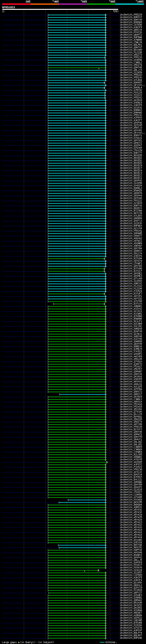Click the cyan alignment bar for UniRef100_P55229
The height and width of the screenshot is (644, 146).
pos(77,15)
